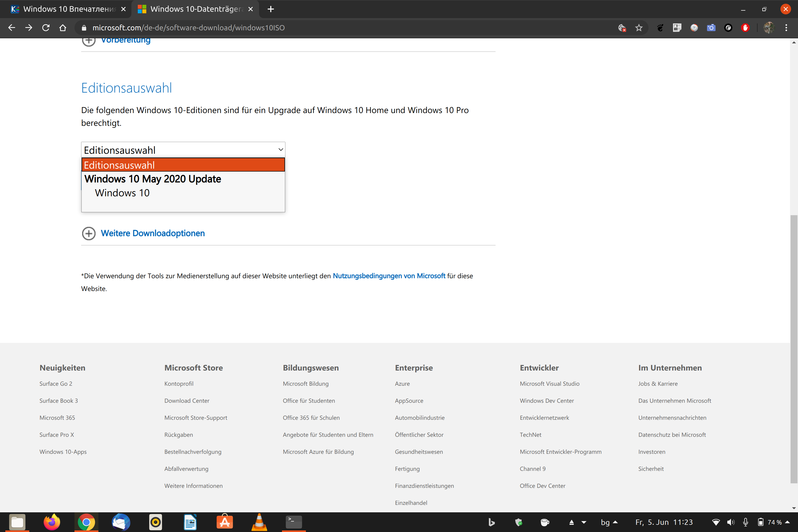Close the Windows 10-Datenträger tab
Image resolution: width=798 pixels, height=532 pixels.
[x=251, y=9]
